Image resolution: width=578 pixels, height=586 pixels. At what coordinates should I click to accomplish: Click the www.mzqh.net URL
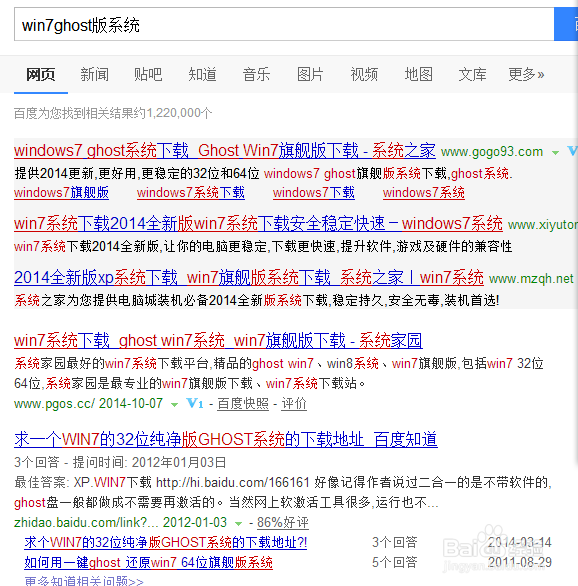click(x=531, y=279)
